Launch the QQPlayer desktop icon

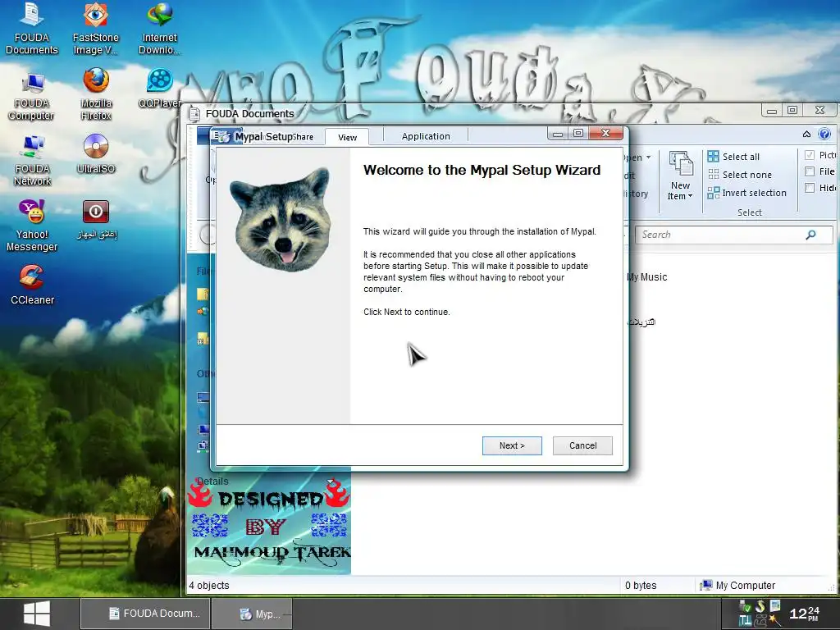(x=160, y=89)
